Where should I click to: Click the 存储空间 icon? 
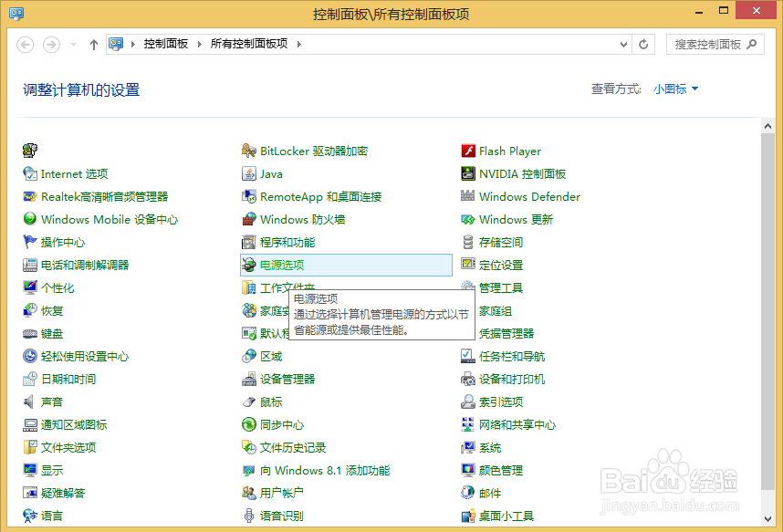click(x=468, y=242)
